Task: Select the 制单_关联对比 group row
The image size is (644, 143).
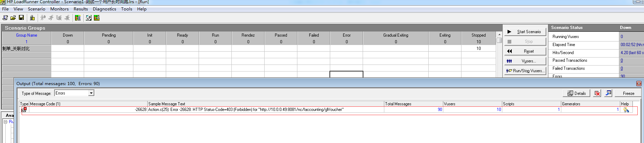Action: [x=249, y=48]
